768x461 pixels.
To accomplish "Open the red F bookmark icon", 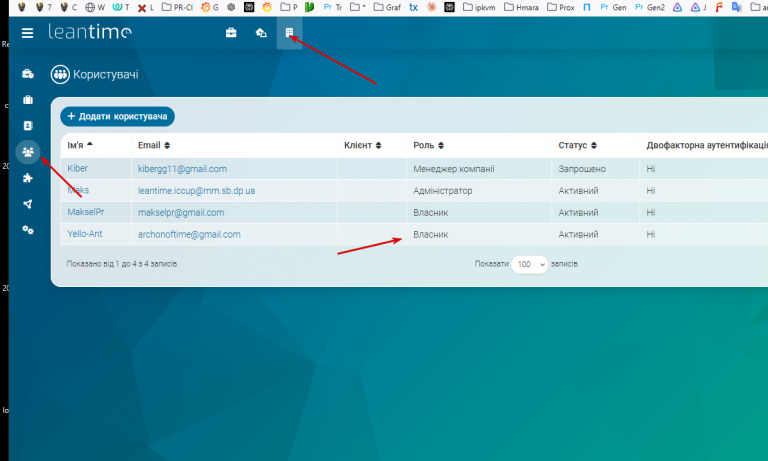I will pyautogui.click(x=719, y=7).
